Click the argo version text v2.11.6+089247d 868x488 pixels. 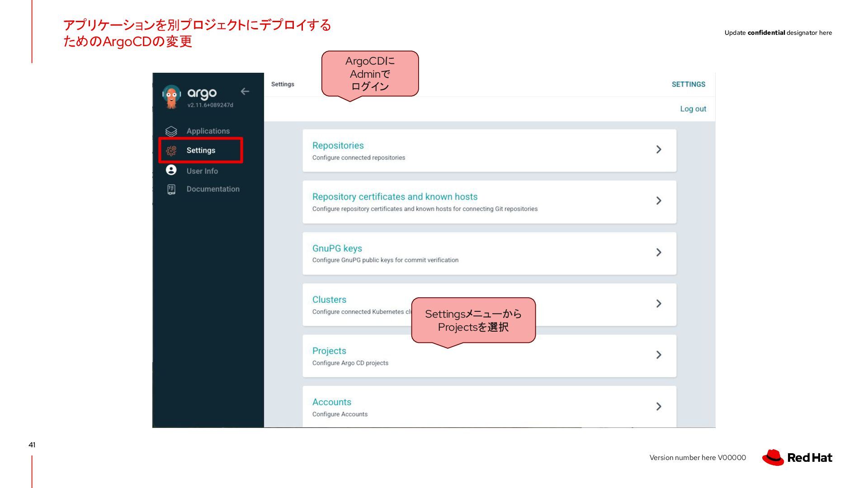pyautogui.click(x=210, y=105)
